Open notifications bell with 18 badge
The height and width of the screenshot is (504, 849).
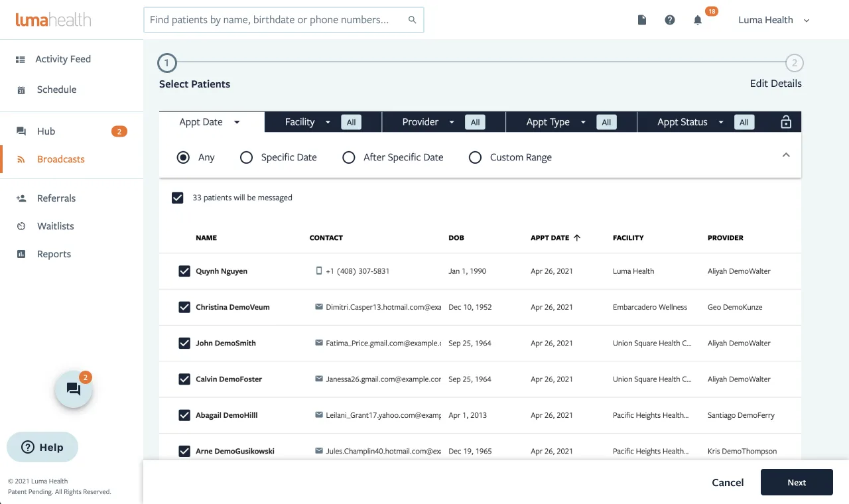tap(698, 20)
